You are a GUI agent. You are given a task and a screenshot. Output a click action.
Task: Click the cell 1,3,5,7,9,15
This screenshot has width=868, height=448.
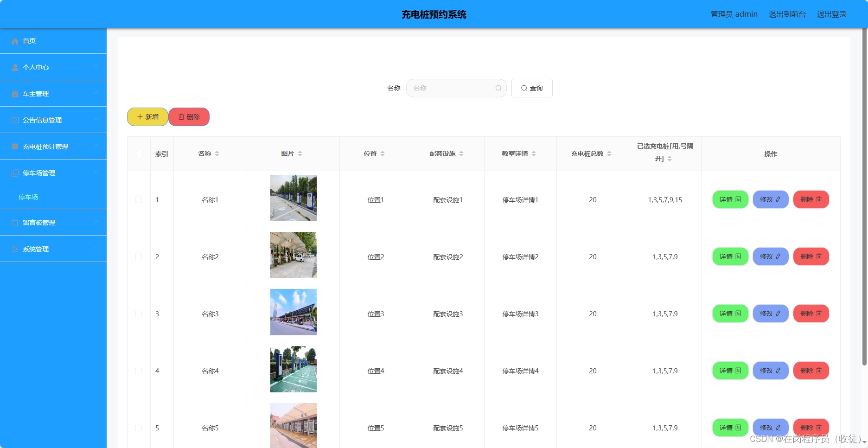(x=665, y=200)
